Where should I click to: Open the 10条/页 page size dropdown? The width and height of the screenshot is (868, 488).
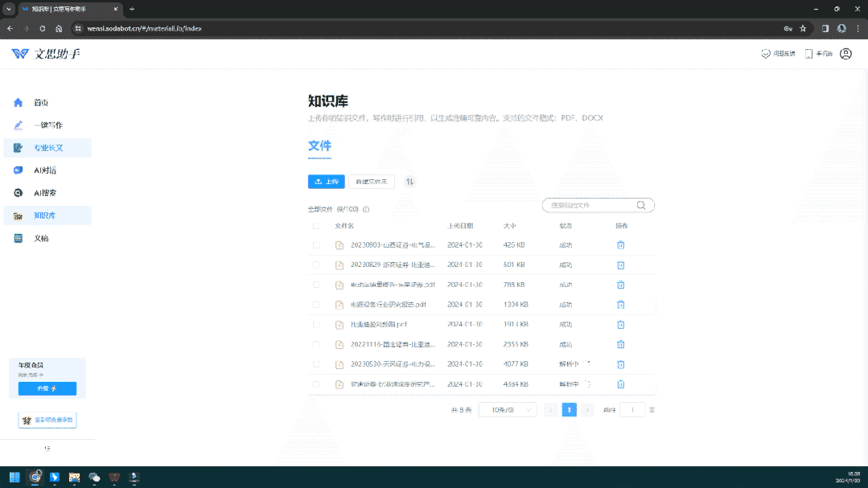tap(508, 410)
